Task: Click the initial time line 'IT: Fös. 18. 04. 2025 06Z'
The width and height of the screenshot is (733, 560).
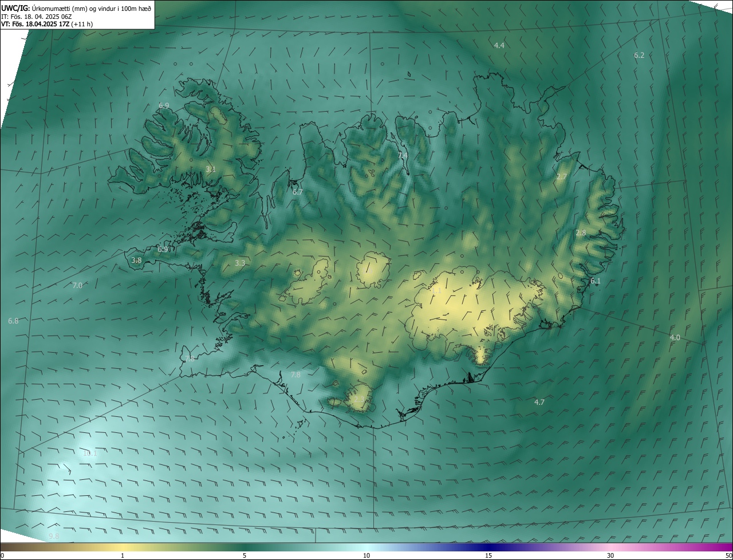Action: [36, 17]
